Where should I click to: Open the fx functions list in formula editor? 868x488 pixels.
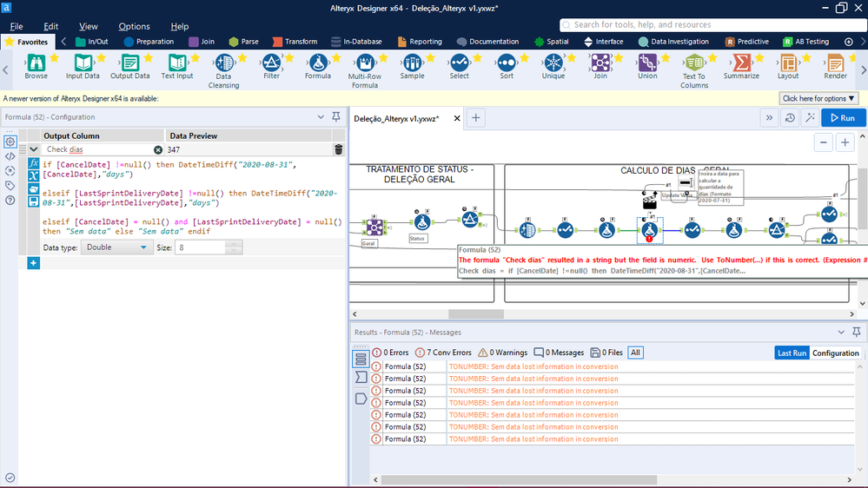point(33,163)
